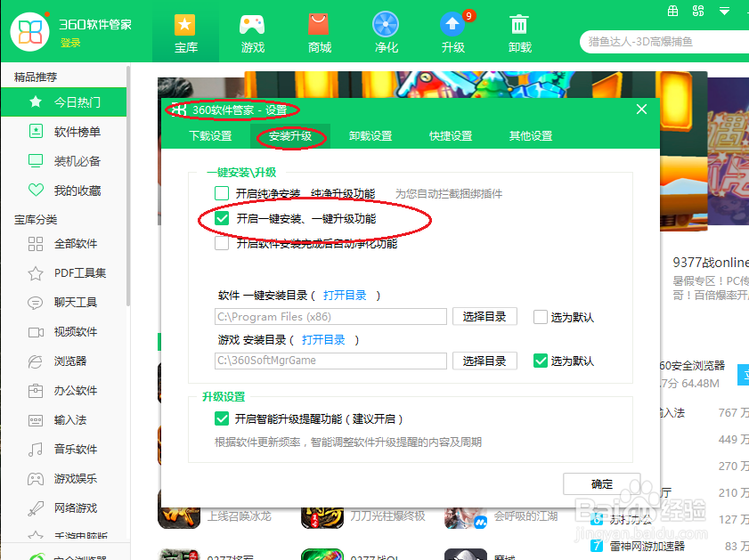Open the skin store icon in title bar
749x560 pixels.
pos(672,11)
